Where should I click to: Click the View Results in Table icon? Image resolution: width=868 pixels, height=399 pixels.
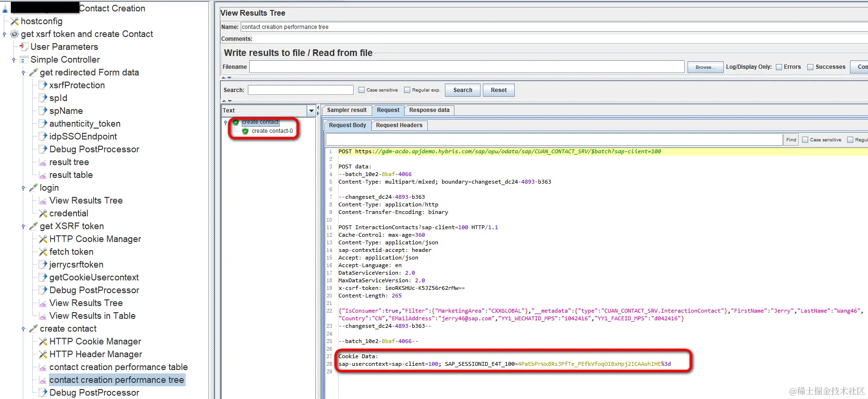pyautogui.click(x=43, y=316)
